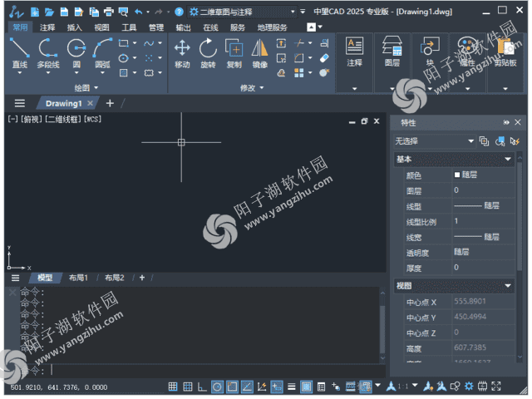Click the Offset tool icon in the modify panel
The width and height of the screenshot is (532, 399).
pyautogui.click(x=281, y=72)
